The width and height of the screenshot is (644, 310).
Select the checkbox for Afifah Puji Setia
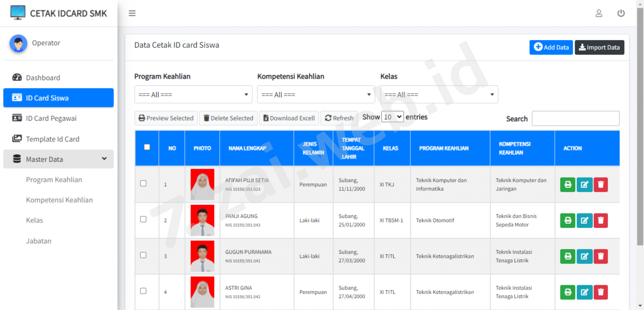click(x=143, y=183)
